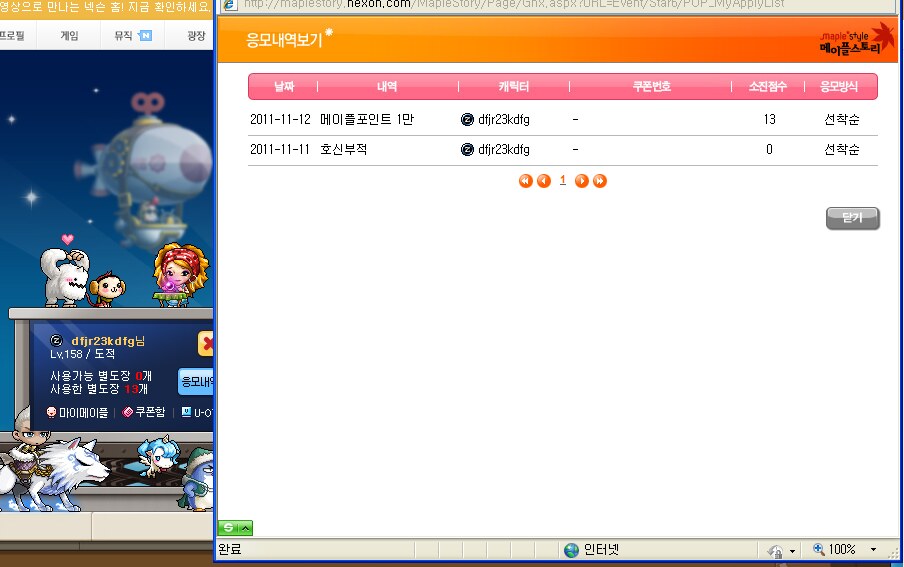Click the 쿠폰번호 column header
This screenshot has width=904, height=567.
coord(651,87)
